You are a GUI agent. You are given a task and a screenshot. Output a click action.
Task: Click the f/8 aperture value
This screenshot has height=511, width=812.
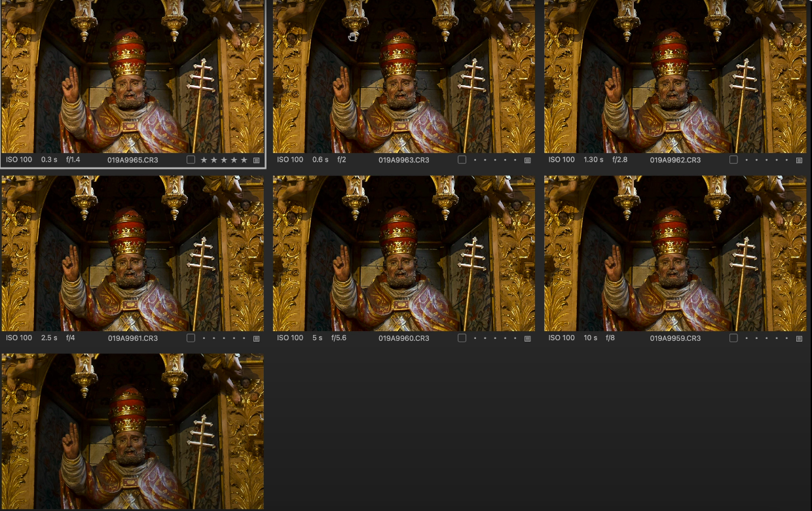click(x=610, y=338)
